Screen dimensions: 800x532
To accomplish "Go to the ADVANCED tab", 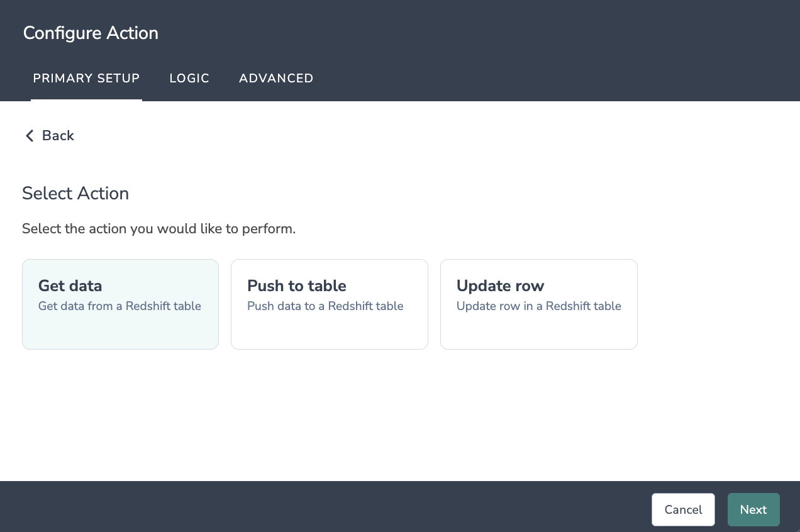I will (276, 79).
